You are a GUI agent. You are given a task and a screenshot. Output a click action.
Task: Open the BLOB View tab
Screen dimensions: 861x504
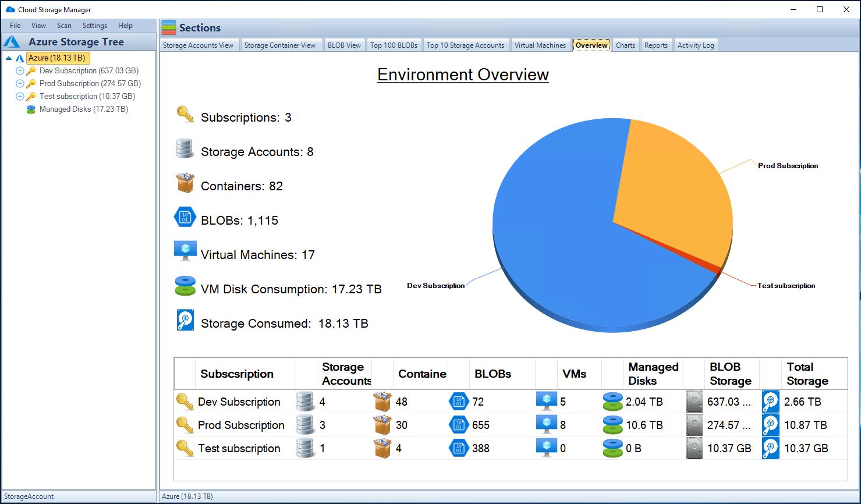344,45
